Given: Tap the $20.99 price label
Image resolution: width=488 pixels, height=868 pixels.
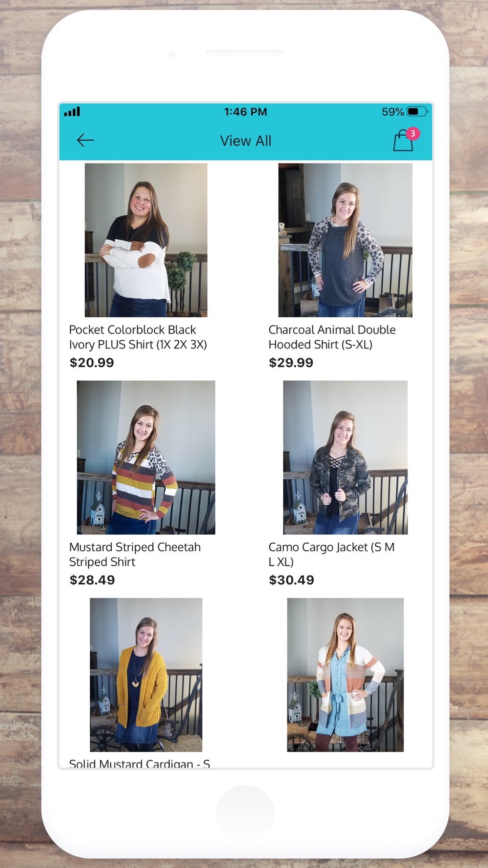Looking at the screenshot, I should click(x=92, y=363).
